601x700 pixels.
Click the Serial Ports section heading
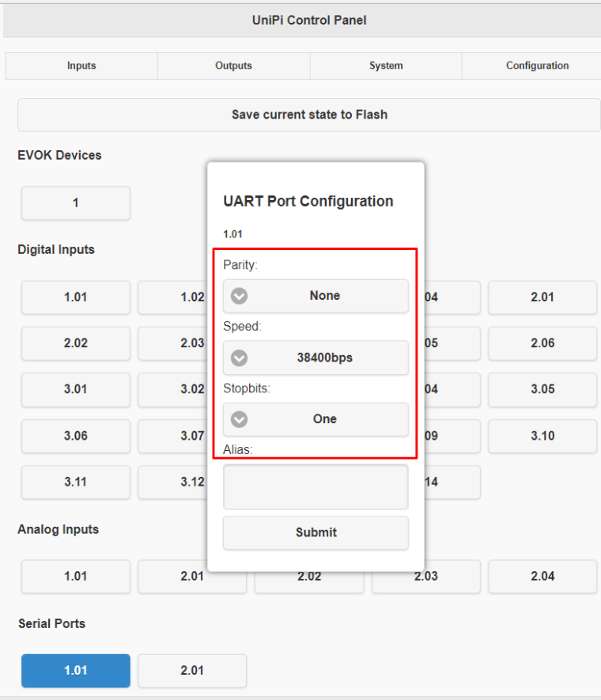[x=51, y=623]
